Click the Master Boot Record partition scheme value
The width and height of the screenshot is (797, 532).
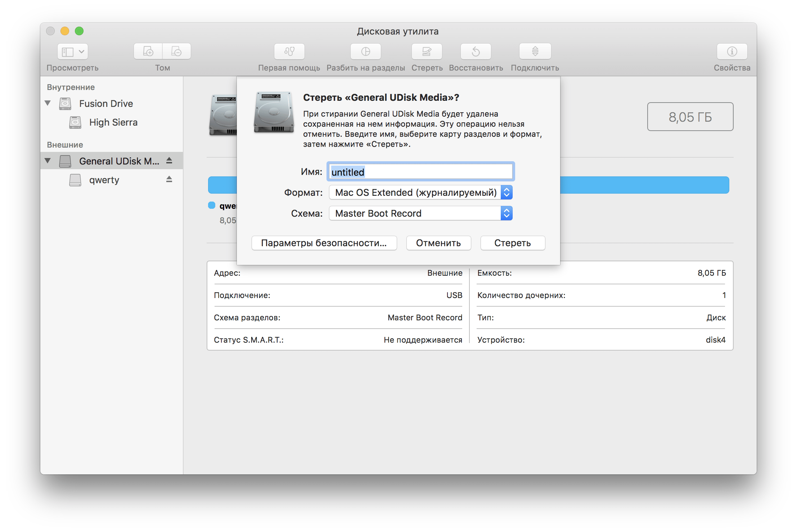click(425, 317)
